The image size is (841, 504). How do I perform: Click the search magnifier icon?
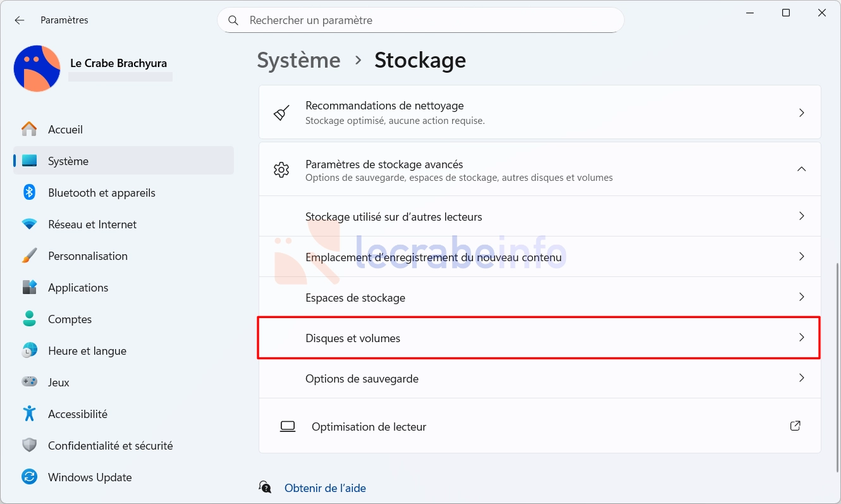[233, 20]
